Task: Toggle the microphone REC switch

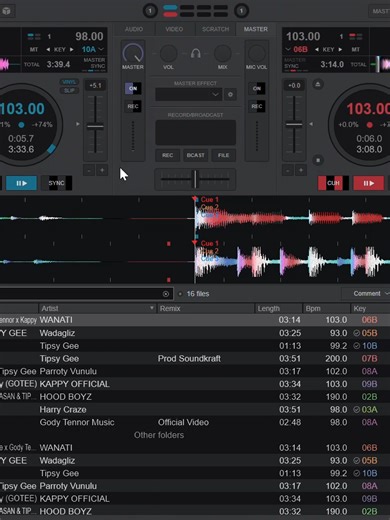Action: click(256, 106)
